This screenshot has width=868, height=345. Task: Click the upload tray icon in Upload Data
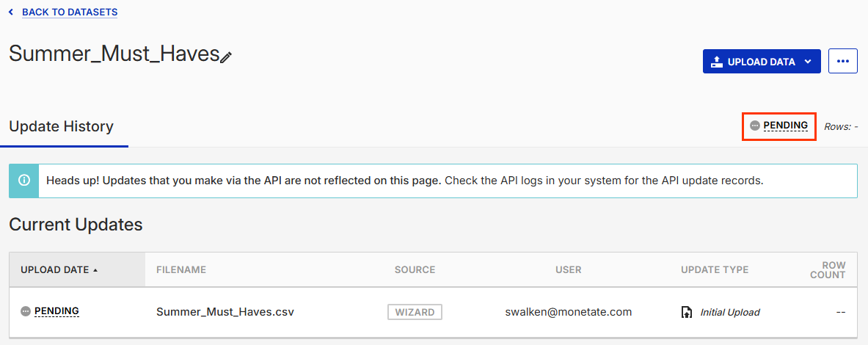[x=717, y=62]
